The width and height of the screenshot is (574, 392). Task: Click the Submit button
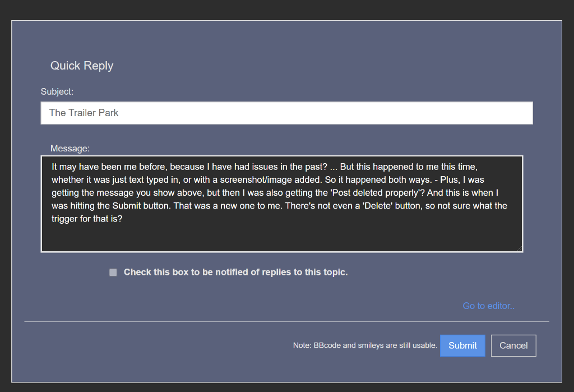[x=462, y=345]
